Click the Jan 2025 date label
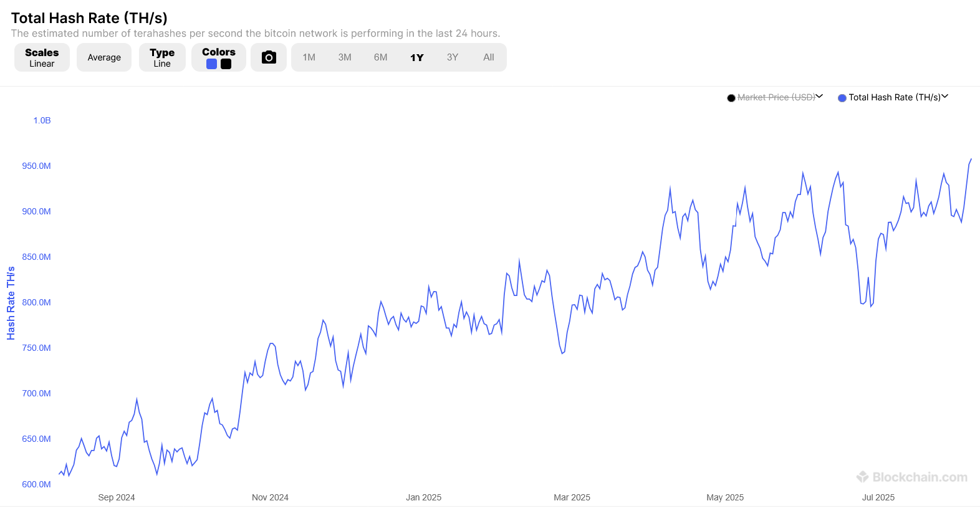The height and width of the screenshot is (511, 980). (x=424, y=497)
